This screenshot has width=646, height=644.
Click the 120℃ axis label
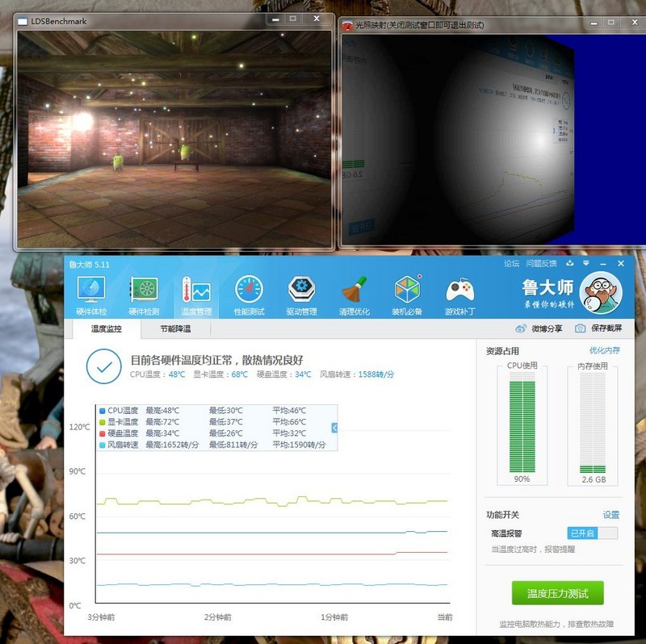pos(79,427)
